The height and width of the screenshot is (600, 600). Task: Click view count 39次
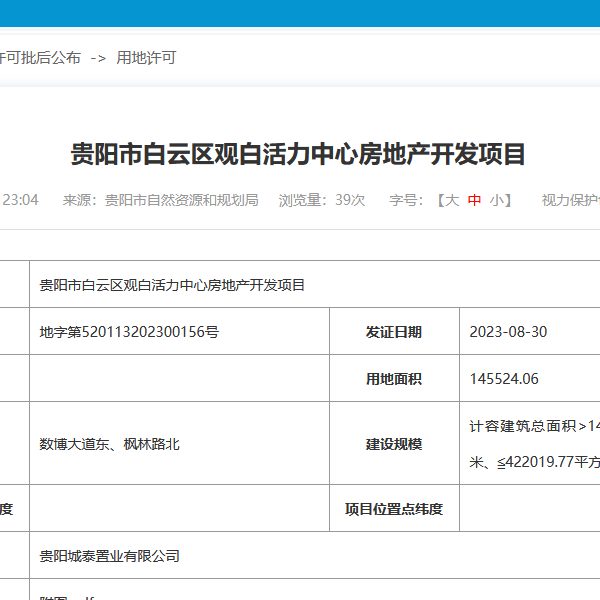(x=350, y=200)
